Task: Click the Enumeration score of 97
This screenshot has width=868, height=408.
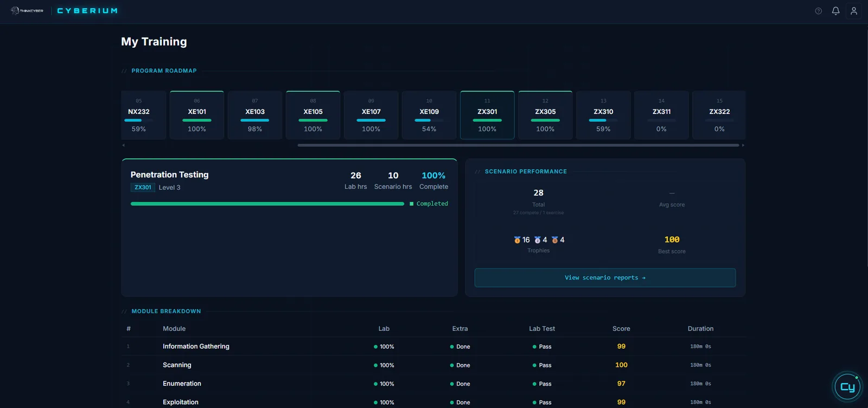Action: tap(621, 384)
